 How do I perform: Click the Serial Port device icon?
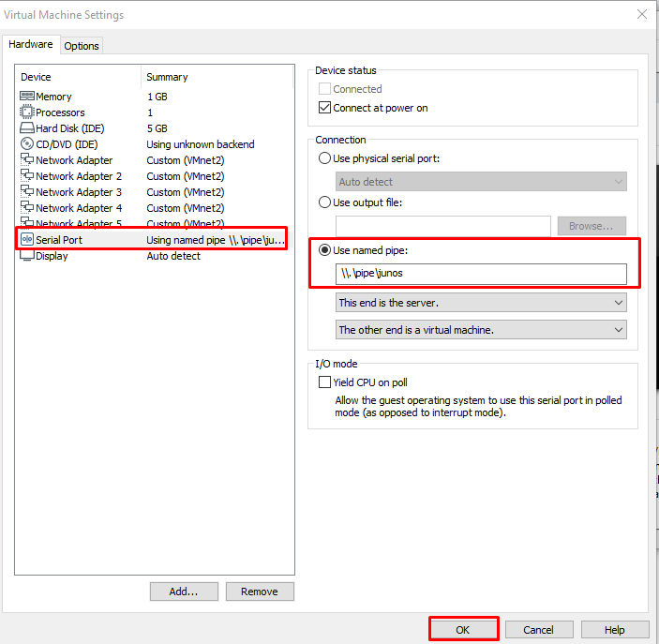tap(27, 240)
